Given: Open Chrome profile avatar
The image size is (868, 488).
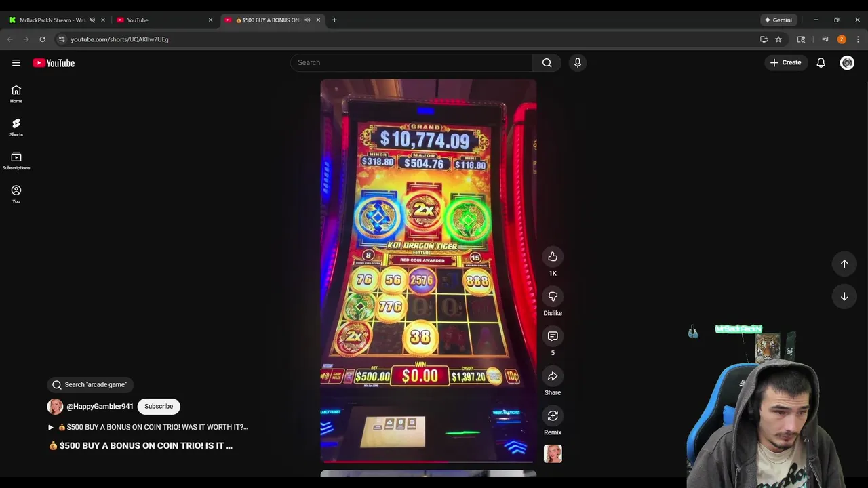Looking at the screenshot, I should point(842,39).
